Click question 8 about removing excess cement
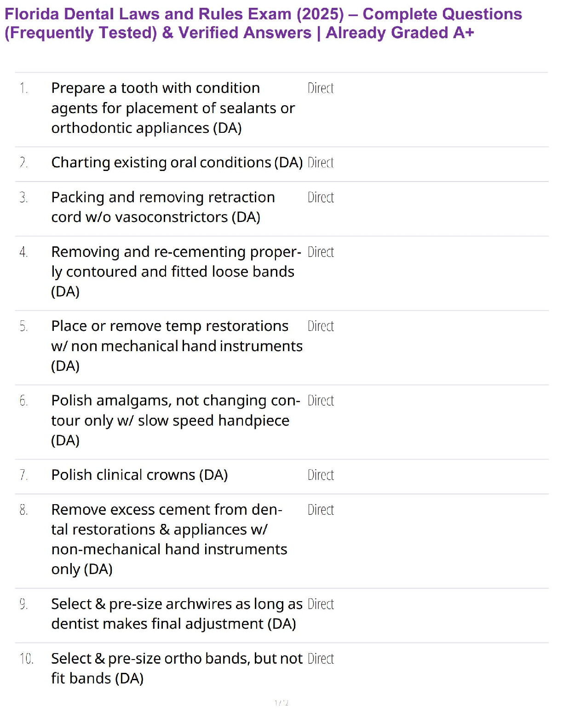 pos(169,540)
